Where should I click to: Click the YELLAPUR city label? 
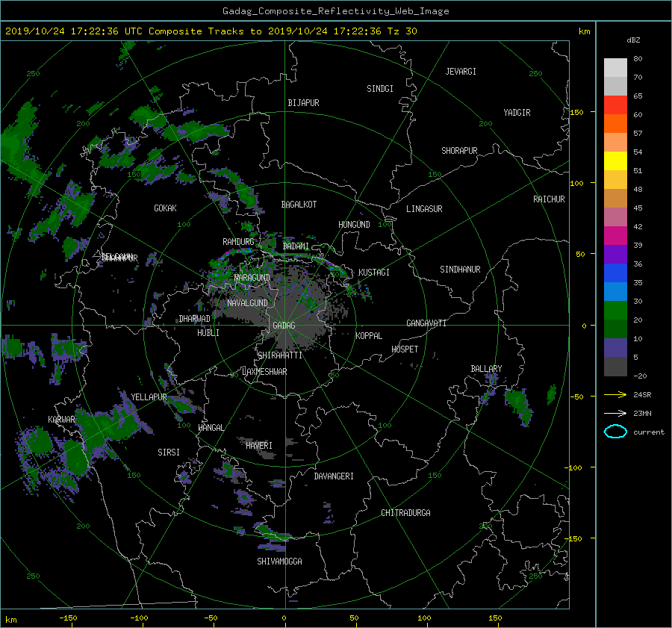point(149,397)
